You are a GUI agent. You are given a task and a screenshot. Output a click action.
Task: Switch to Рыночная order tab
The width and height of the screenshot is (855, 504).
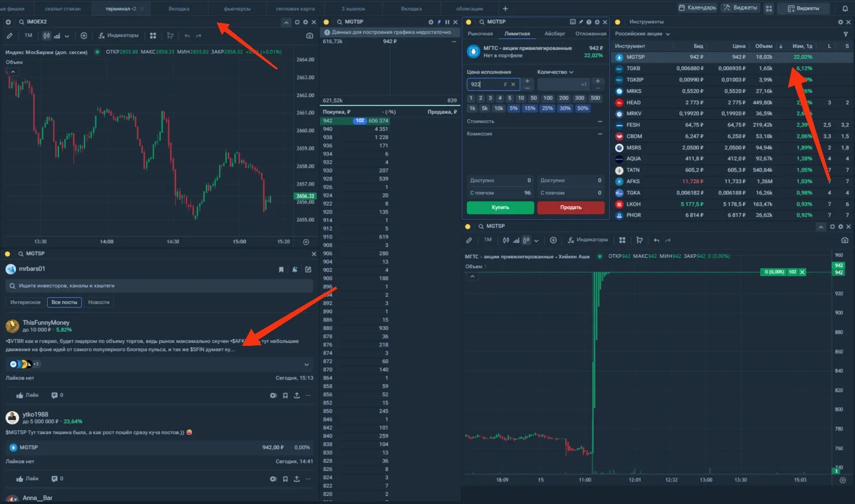[x=480, y=34]
